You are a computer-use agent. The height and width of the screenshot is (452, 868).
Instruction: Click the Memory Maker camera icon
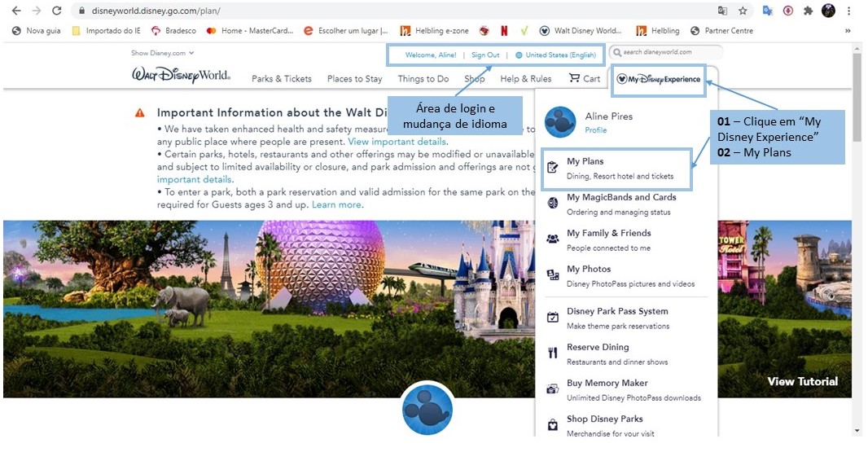pyautogui.click(x=552, y=388)
